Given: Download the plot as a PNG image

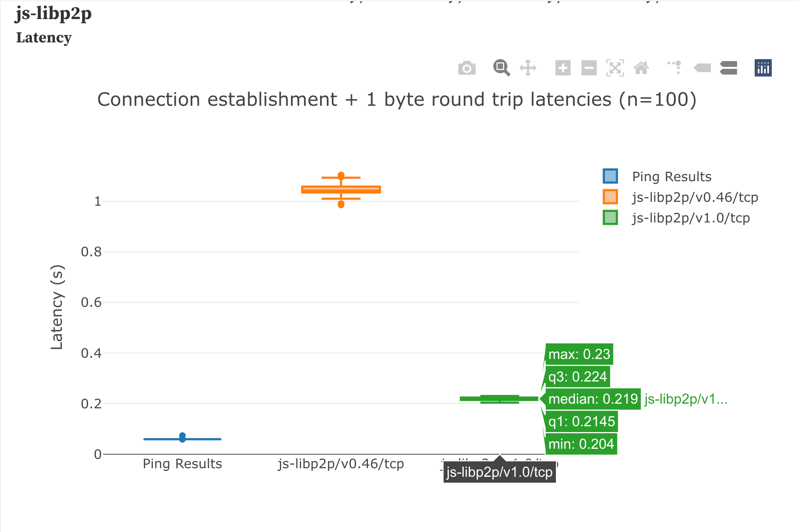Looking at the screenshot, I should (467, 68).
